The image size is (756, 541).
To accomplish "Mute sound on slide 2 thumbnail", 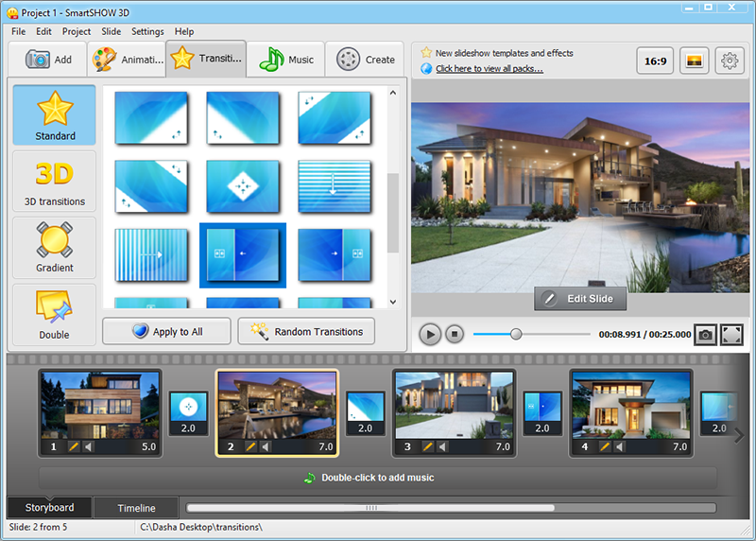I will tap(266, 446).
